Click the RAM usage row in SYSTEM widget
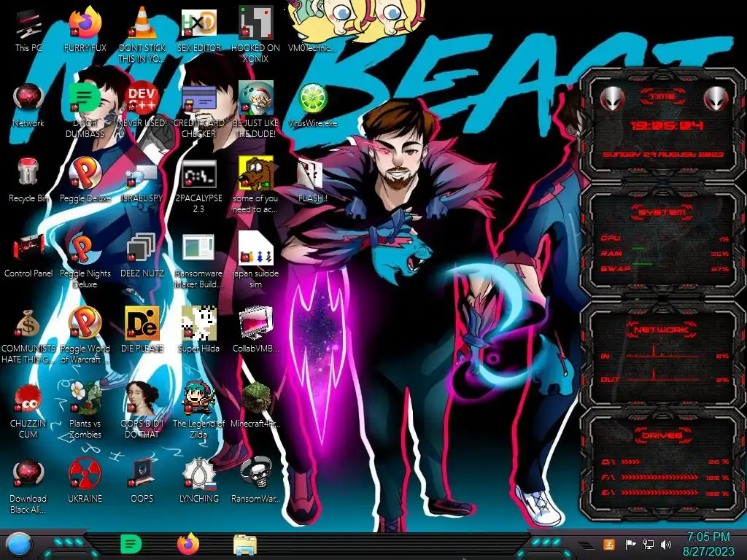Image resolution: width=747 pixels, height=560 pixels. click(x=665, y=253)
